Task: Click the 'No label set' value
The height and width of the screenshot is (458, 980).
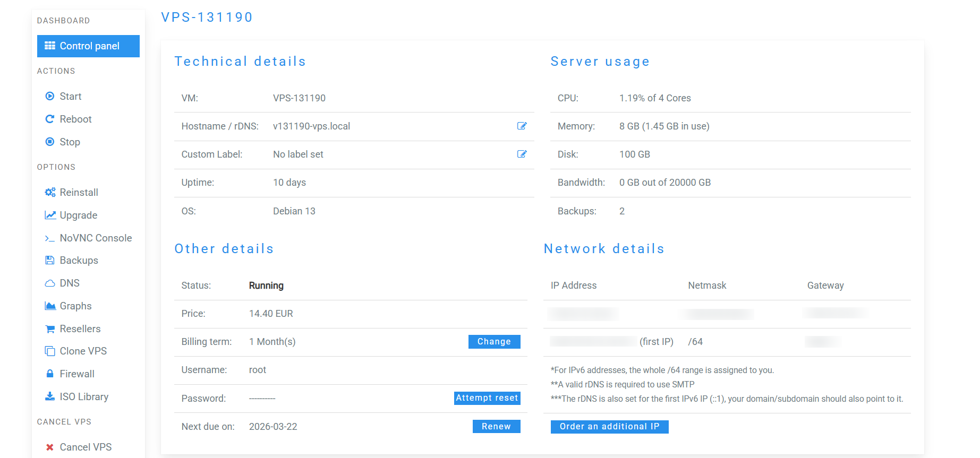Action: (x=298, y=154)
